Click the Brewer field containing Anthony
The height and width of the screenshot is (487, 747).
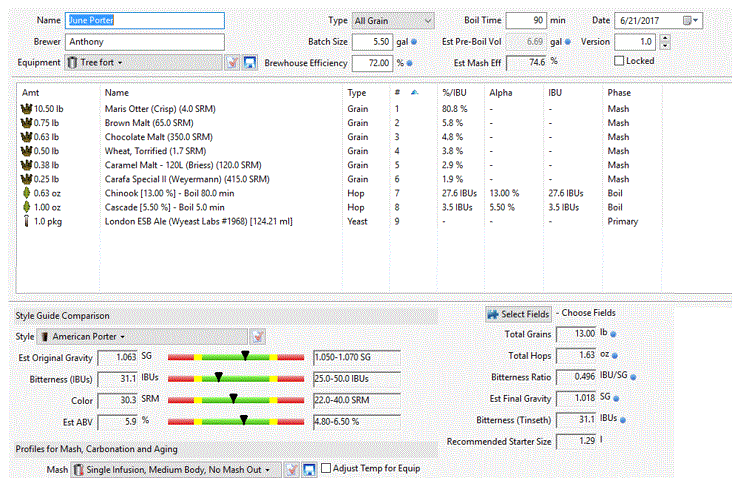pyautogui.click(x=145, y=41)
